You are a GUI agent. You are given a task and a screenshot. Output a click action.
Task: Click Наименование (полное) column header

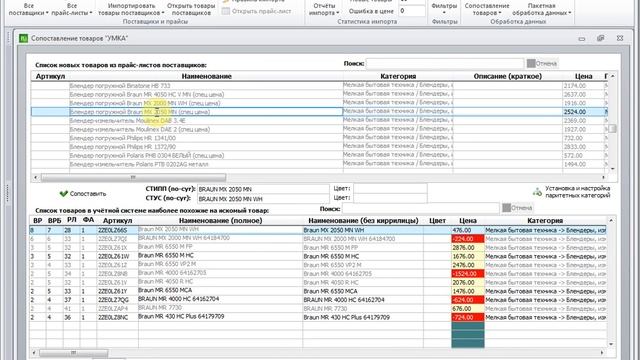pos(220,220)
